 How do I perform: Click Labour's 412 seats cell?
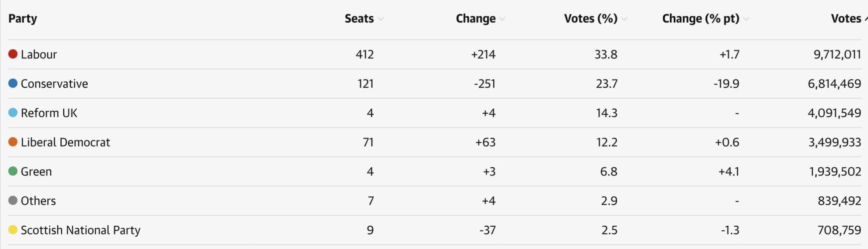coord(365,54)
